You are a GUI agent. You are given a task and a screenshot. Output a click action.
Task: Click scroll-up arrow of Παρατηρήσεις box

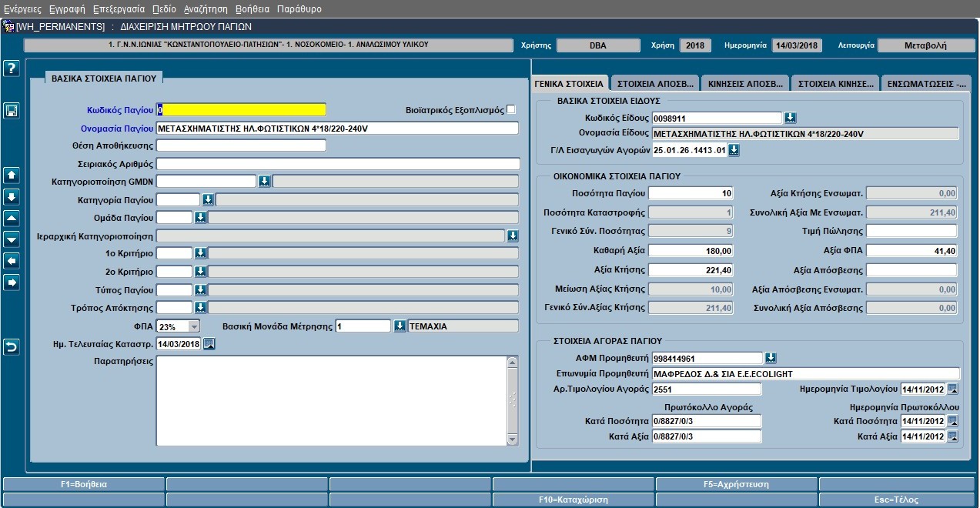pos(513,362)
